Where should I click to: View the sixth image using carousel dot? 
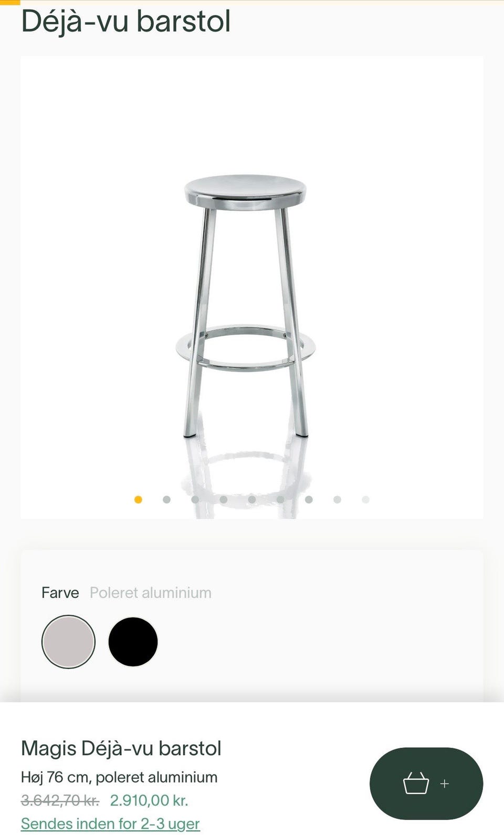click(280, 500)
